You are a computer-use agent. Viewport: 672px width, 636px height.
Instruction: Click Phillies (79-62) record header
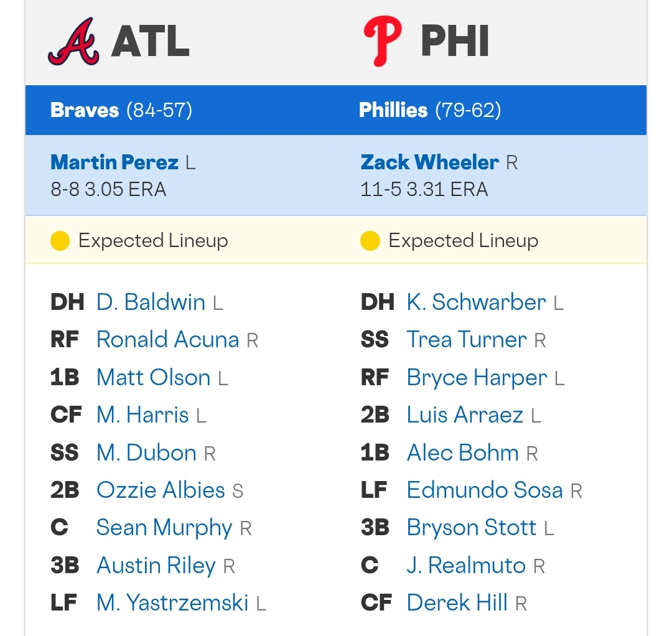coord(430,110)
